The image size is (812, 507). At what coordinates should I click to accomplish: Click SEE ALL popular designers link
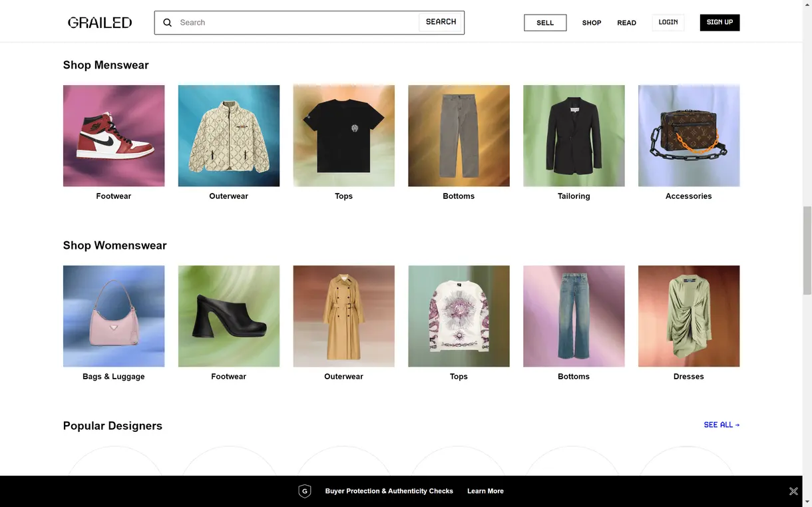(x=721, y=424)
